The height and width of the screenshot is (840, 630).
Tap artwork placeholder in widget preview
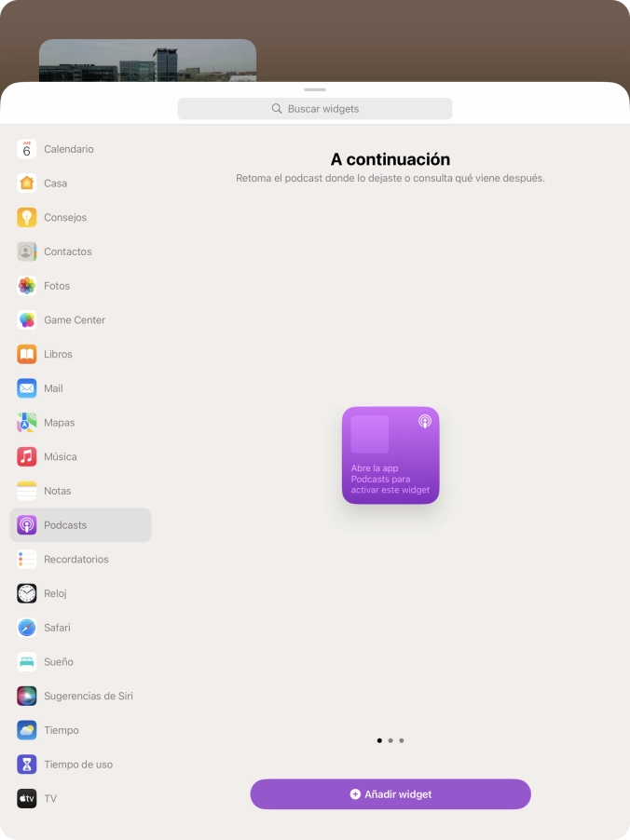pos(369,435)
